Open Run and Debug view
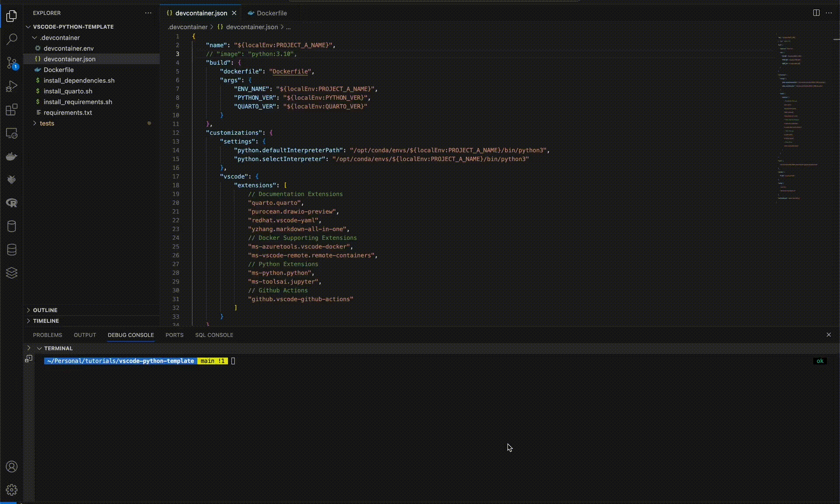This screenshot has height=504, width=840. tap(12, 86)
